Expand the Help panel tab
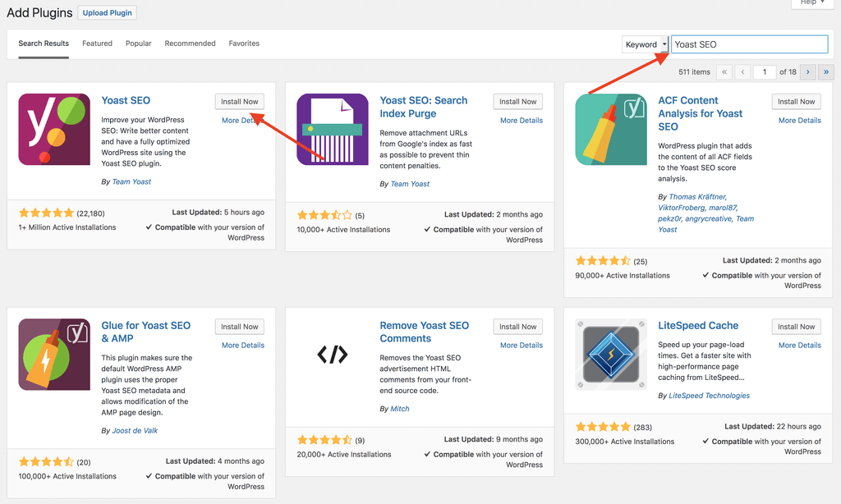Image resolution: width=841 pixels, height=504 pixels. click(x=812, y=3)
